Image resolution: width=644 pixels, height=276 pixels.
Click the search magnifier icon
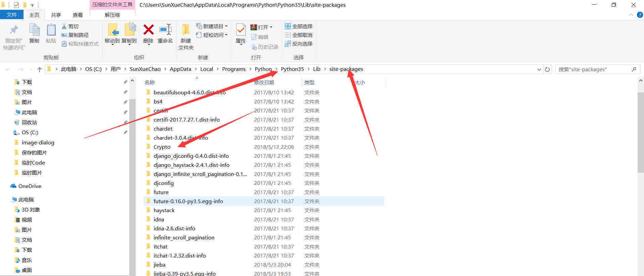pyautogui.click(x=634, y=69)
